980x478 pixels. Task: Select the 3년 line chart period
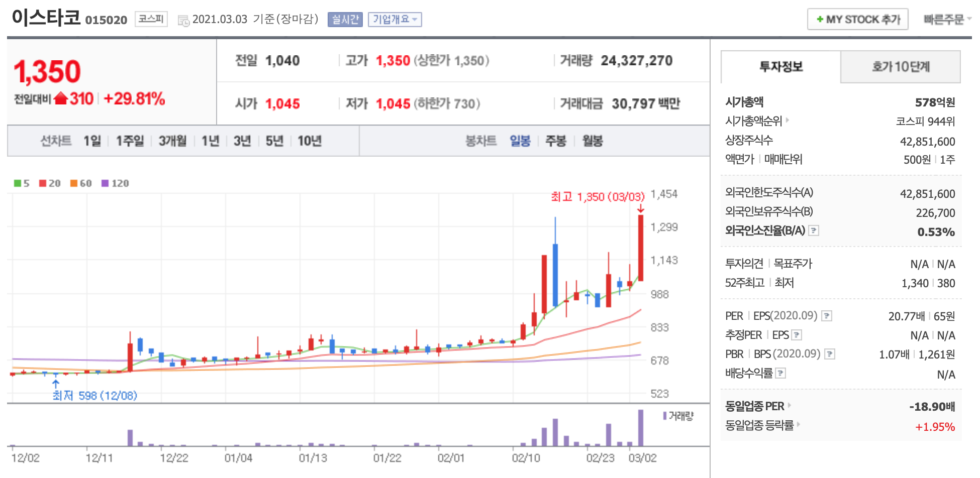click(242, 141)
